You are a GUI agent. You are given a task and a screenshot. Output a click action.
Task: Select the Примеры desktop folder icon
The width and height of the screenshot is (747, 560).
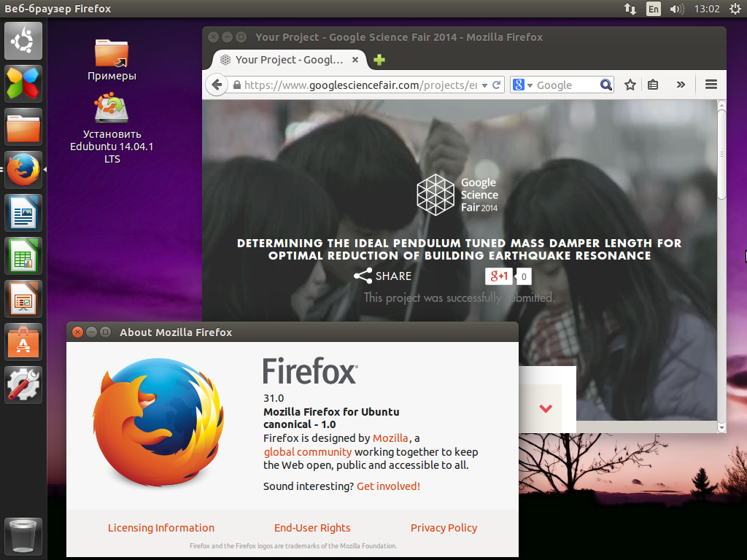(112, 60)
